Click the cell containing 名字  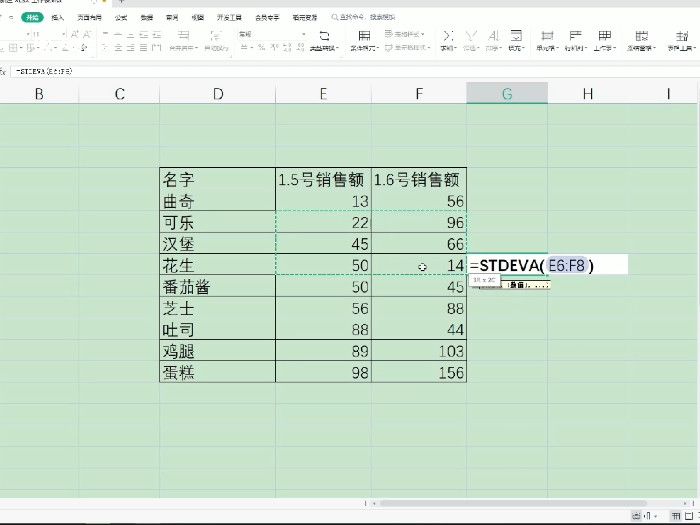coord(217,179)
